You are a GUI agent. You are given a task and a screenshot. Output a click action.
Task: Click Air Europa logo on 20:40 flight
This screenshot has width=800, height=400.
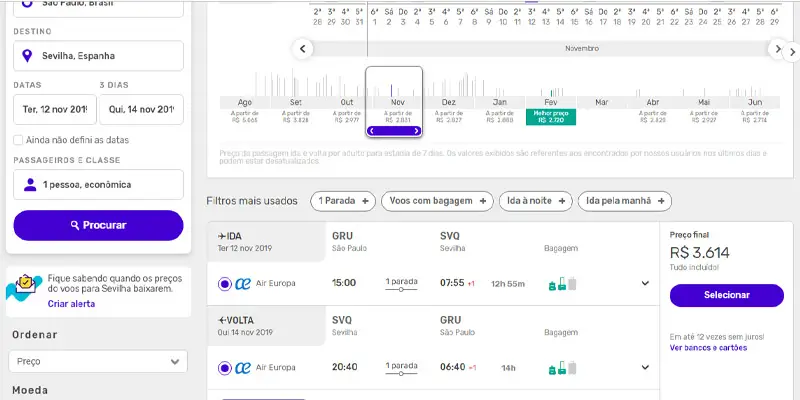[x=243, y=368]
